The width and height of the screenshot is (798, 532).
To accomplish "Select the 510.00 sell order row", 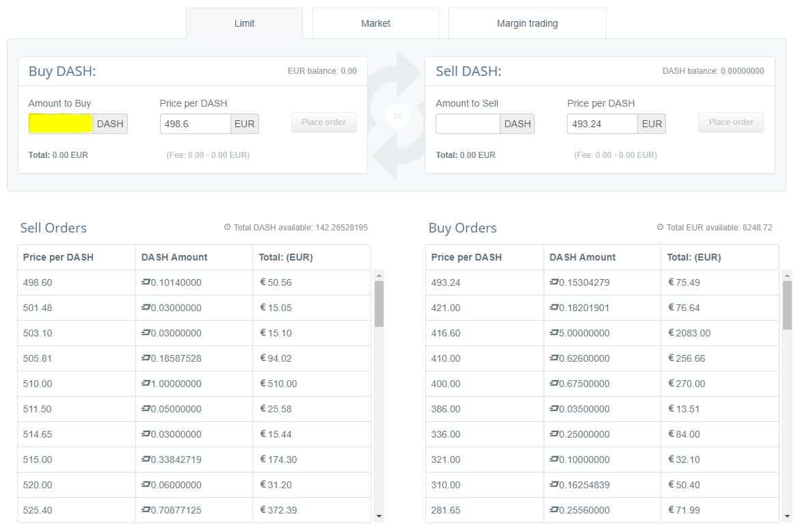I will click(x=194, y=384).
